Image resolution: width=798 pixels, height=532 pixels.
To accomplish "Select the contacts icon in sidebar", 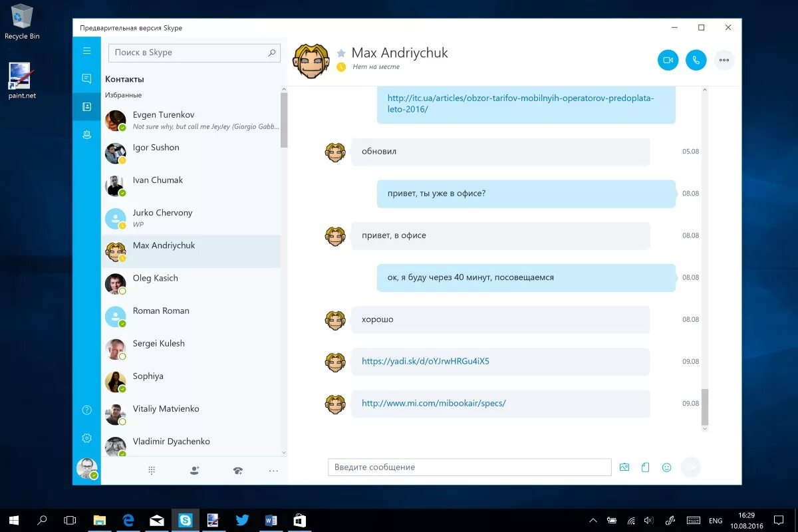I will point(86,106).
